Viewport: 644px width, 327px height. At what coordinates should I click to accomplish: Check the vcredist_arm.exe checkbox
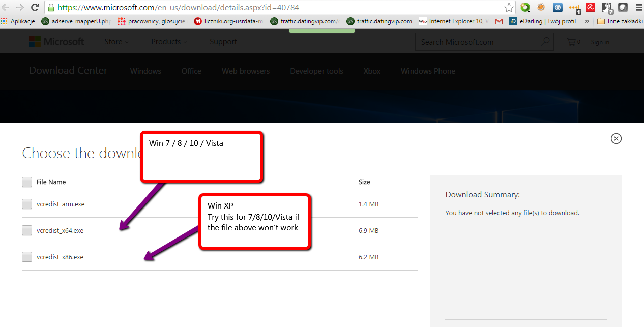coord(27,204)
